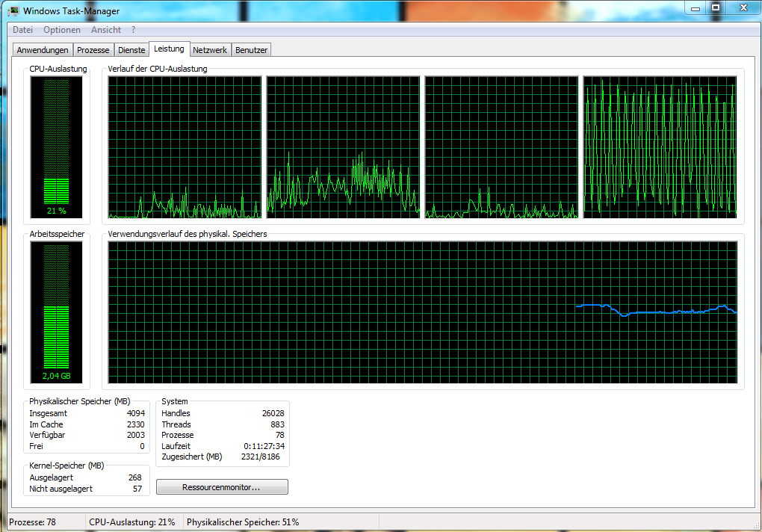
Task: Click the Laufzeit value 0:11:27:34
Action: (x=264, y=446)
